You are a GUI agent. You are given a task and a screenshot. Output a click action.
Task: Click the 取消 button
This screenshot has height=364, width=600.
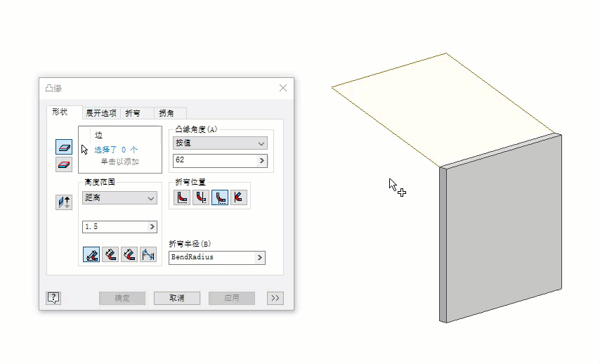click(177, 298)
